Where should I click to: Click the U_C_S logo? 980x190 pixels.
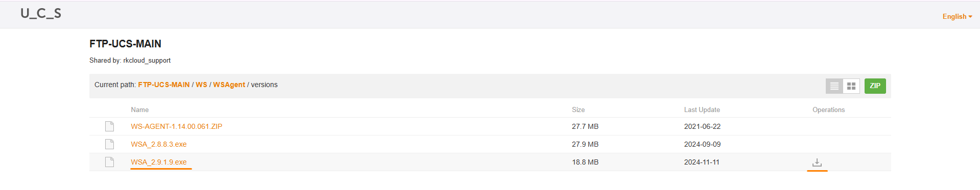pos(41,14)
